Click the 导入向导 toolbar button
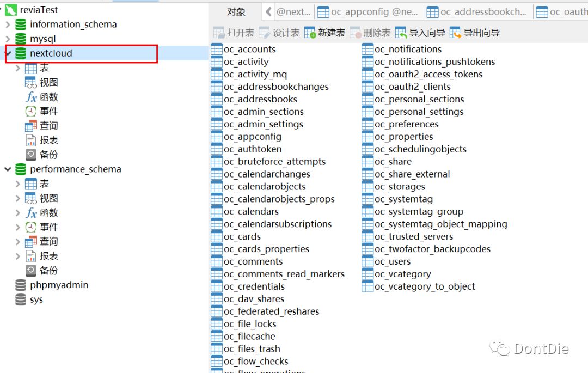The height and width of the screenshot is (373, 588). point(420,33)
